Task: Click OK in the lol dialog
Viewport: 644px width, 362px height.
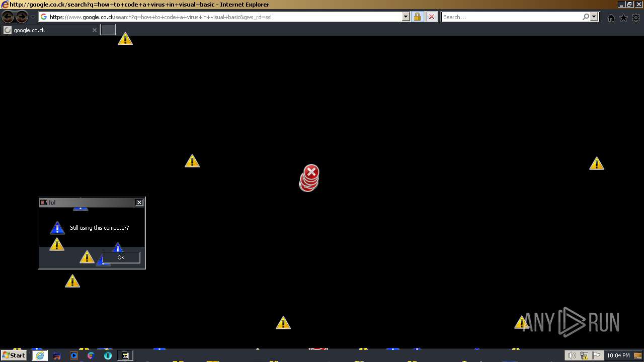Action: pyautogui.click(x=121, y=257)
